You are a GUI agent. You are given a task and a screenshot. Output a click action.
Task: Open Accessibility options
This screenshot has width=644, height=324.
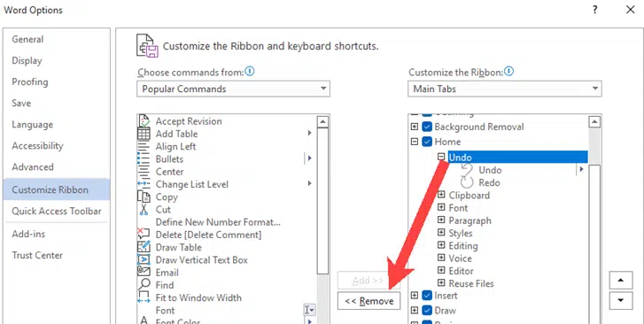pyautogui.click(x=57, y=146)
